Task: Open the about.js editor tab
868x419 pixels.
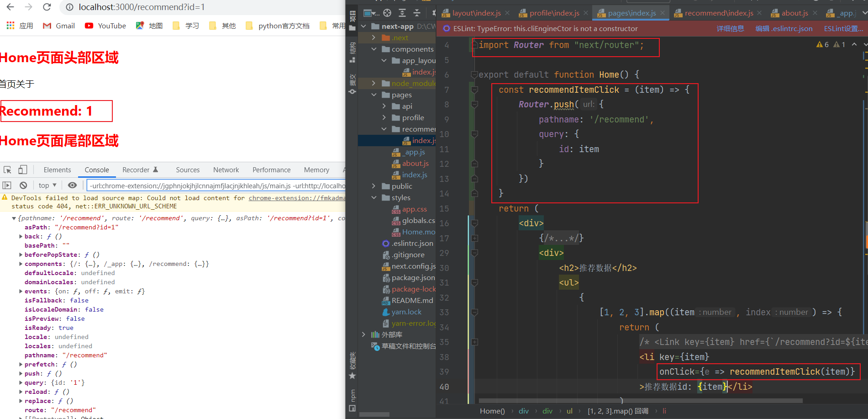Action: (x=789, y=13)
